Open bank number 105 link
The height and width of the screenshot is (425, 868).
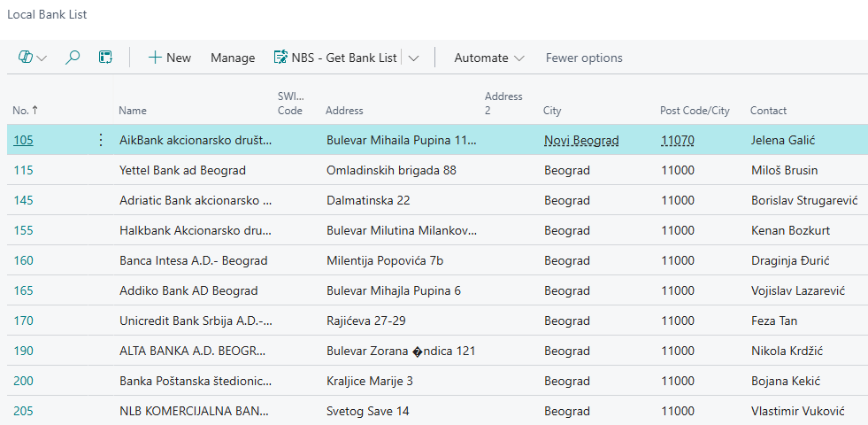pos(23,140)
